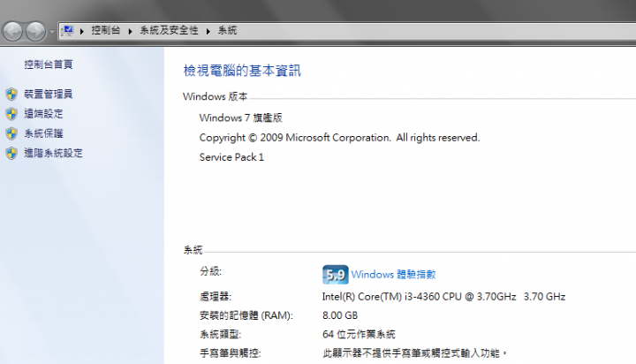
Task: Expand arrow before 系統及安全性 in breadcrumb
Action: [131, 31]
